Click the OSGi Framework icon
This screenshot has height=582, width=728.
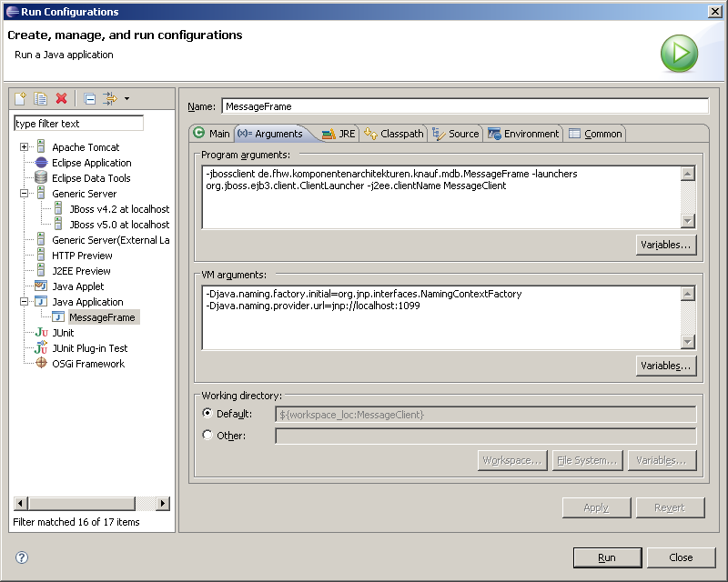(41, 363)
